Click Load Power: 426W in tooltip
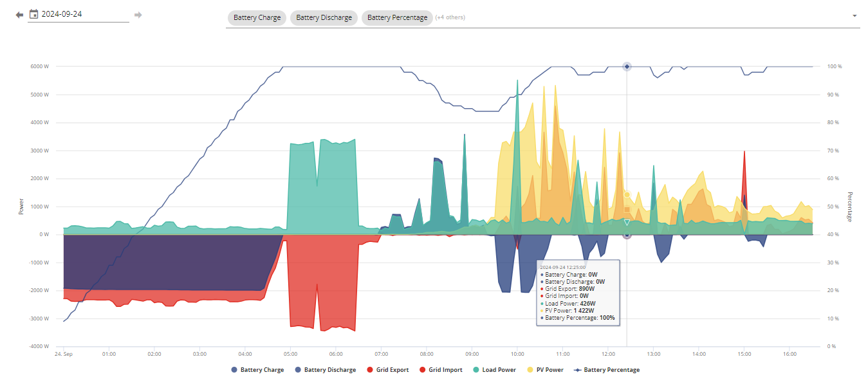This screenshot has width=868, height=388. point(569,303)
